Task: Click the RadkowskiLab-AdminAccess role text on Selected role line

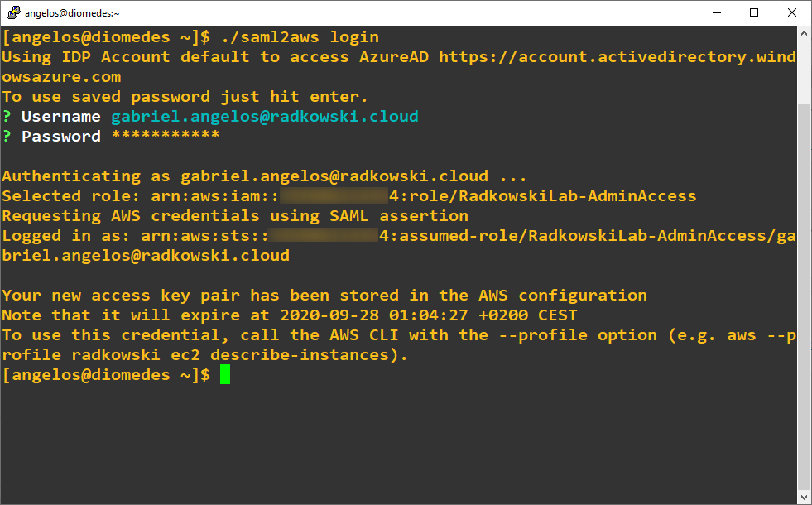Action: tap(578, 195)
